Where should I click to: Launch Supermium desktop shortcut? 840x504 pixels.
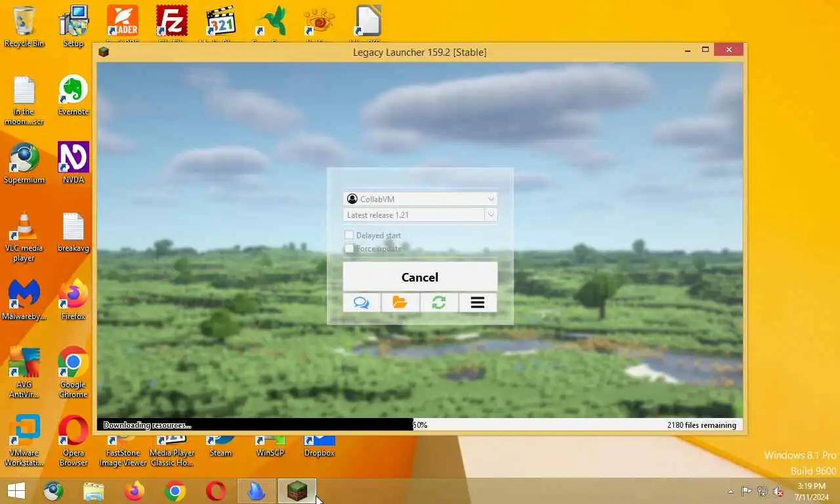tap(24, 164)
